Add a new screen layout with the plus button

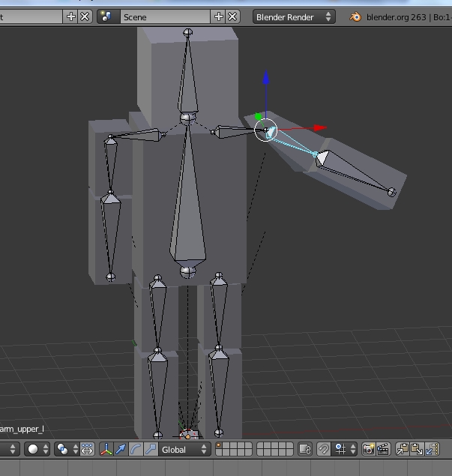(70, 16)
